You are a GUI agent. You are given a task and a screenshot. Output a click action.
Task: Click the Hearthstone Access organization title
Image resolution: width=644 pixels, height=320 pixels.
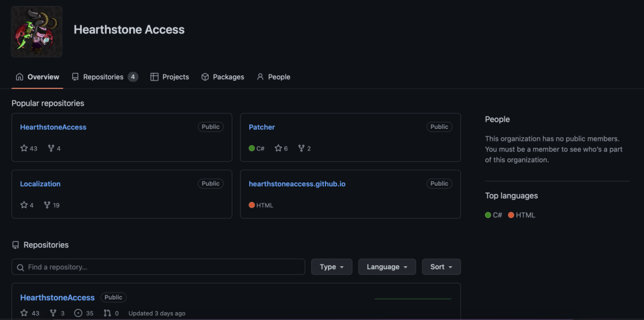129,30
